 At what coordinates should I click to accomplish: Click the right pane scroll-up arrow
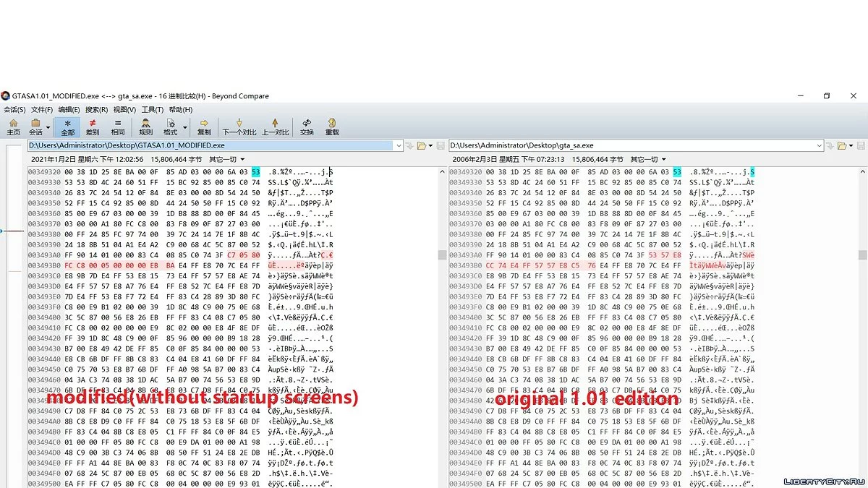click(863, 172)
